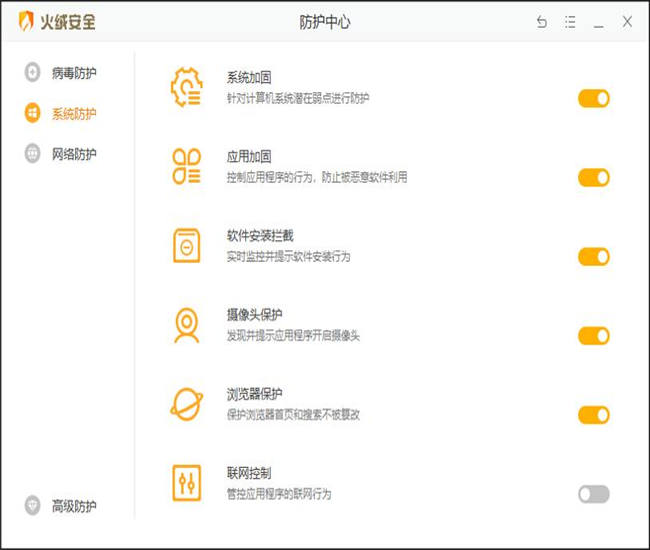The image size is (650, 550).
Task: Open the 系统加固 settings title
Action: pyautogui.click(x=249, y=78)
